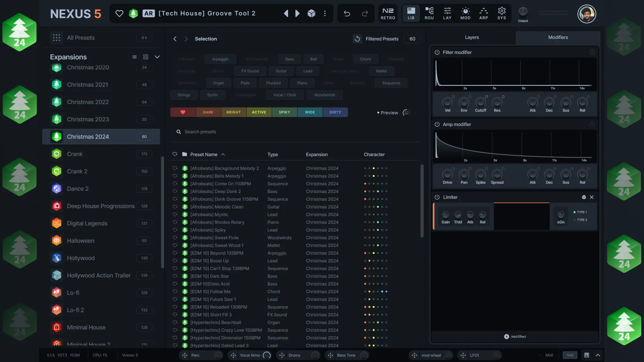The width and height of the screenshot is (644, 362).
Task: Filter presets by favorites heart tag
Action: pyautogui.click(x=183, y=112)
